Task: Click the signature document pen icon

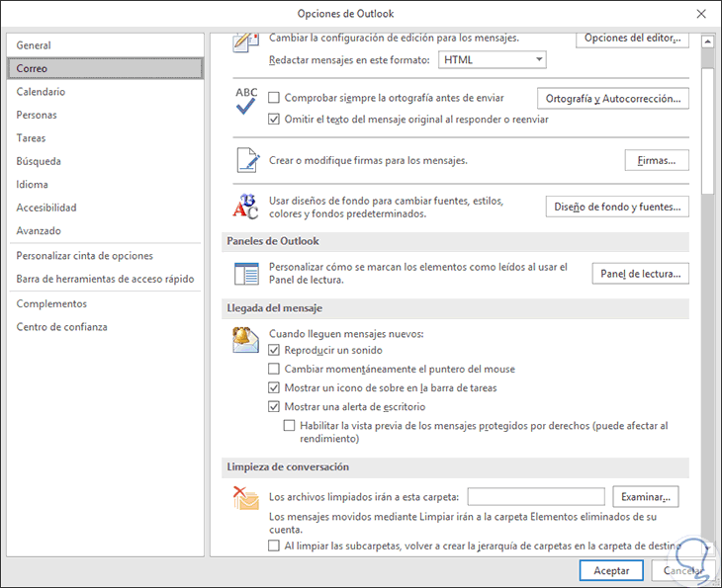Action: tap(247, 160)
